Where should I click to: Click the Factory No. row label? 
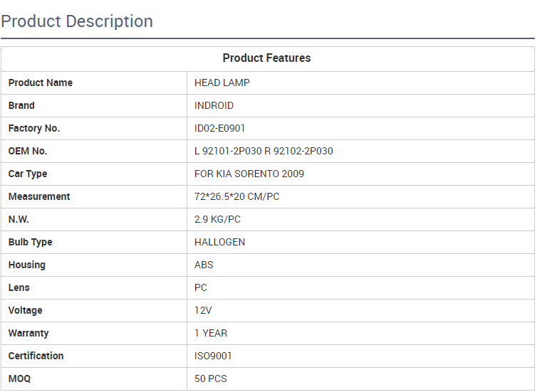(34, 128)
